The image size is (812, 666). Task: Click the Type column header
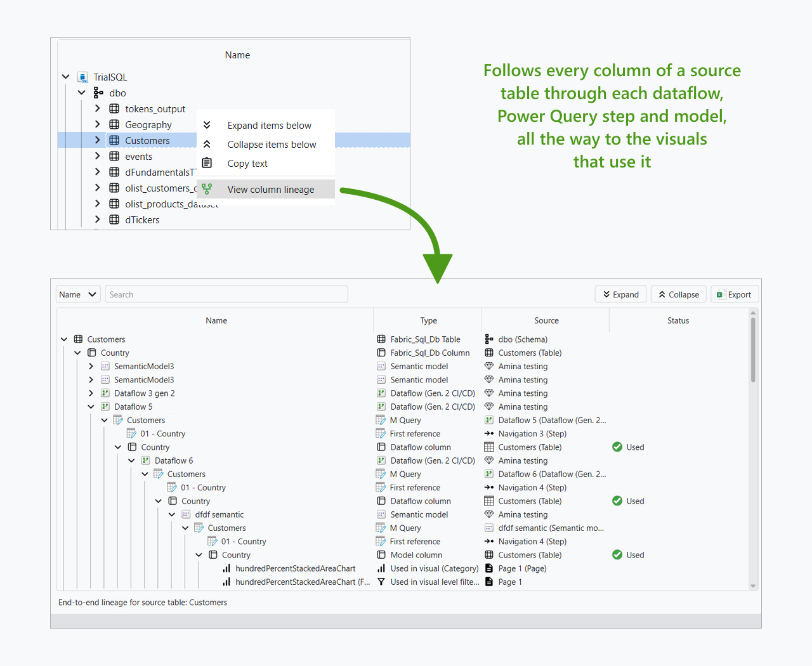[x=428, y=320]
